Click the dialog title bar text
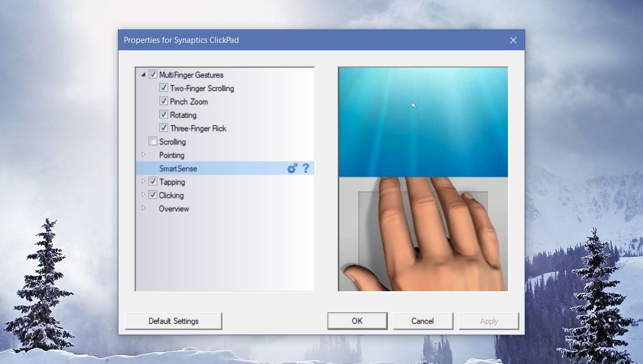This screenshot has height=364, width=643. [x=181, y=40]
